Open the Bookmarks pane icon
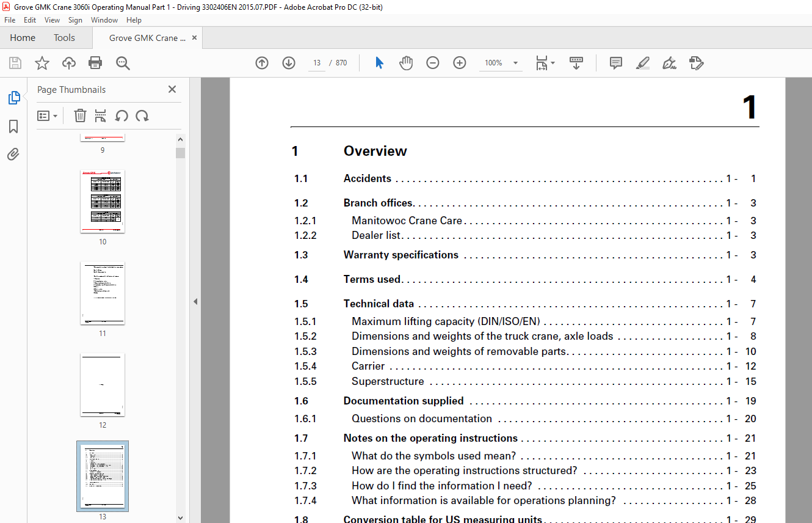Viewport: 812px width, 523px height. coord(13,126)
